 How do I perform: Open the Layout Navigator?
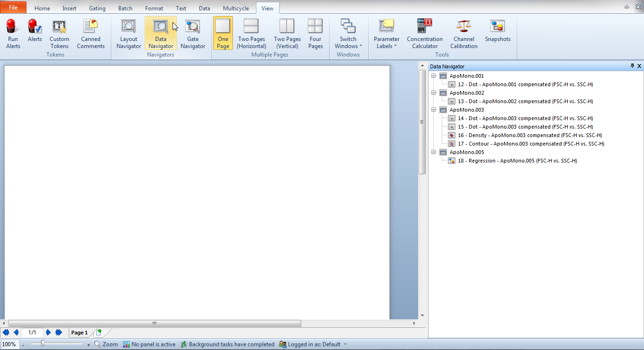pyautogui.click(x=129, y=33)
